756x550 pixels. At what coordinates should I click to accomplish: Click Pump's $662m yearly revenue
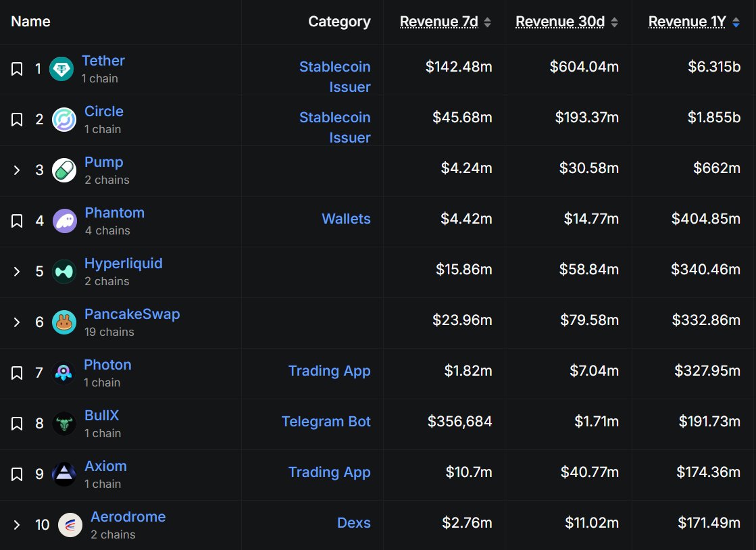717,168
